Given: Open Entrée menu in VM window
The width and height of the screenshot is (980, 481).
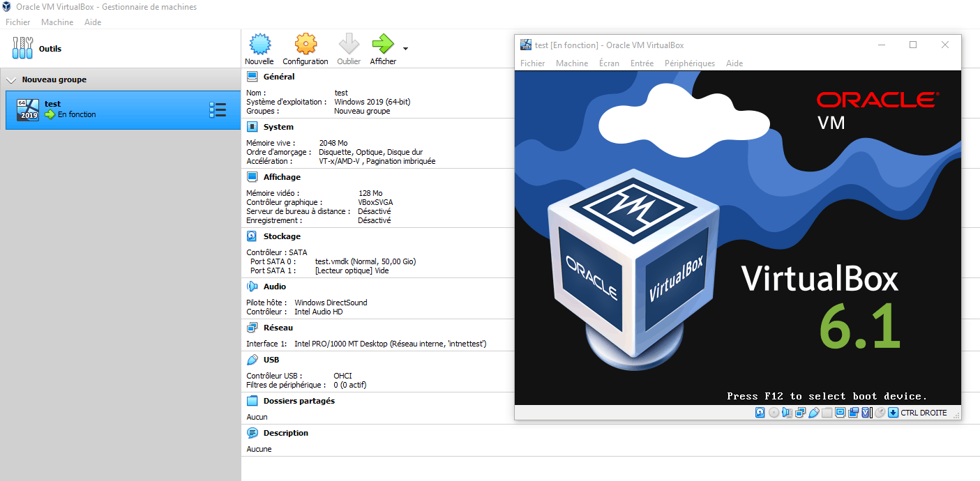Looking at the screenshot, I should pos(642,63).
